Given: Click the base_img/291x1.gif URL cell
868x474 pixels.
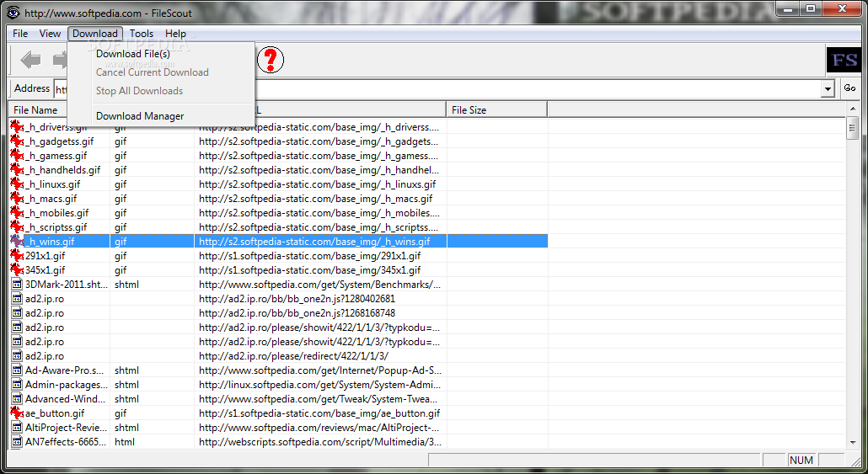Looking at the screenshot, I should pyautogui.click(x=309, y=256).
